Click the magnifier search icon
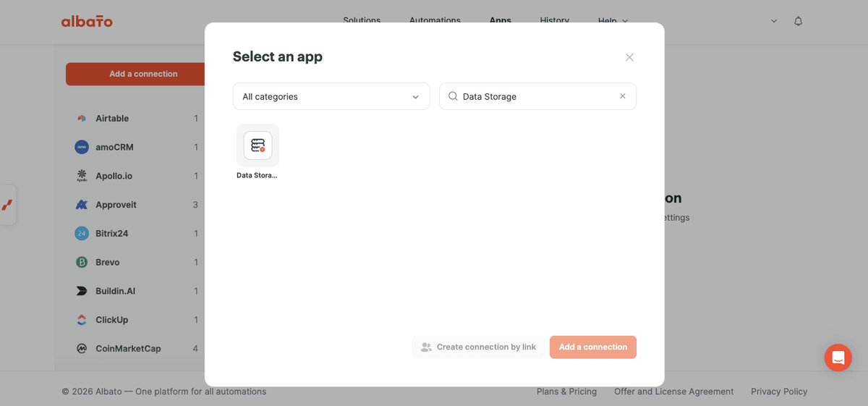This screenshot has height=406, width=868. pos(453,96)
